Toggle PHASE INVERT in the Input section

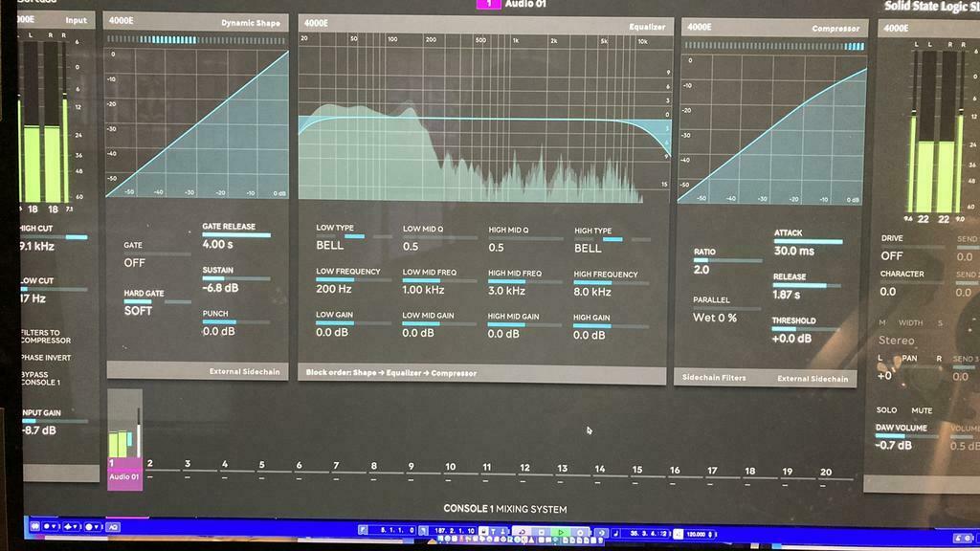pos(46,358)
